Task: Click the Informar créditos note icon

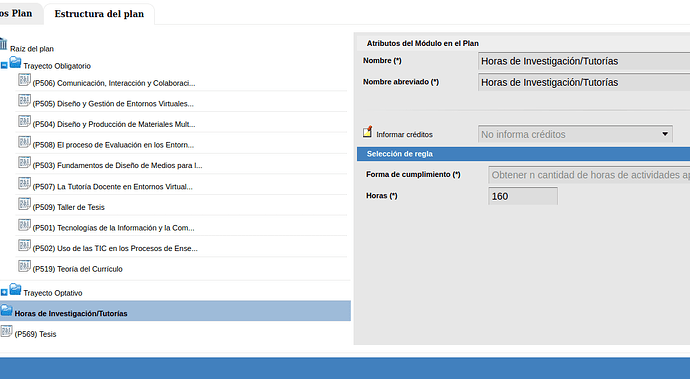Action: click(367, 131)
